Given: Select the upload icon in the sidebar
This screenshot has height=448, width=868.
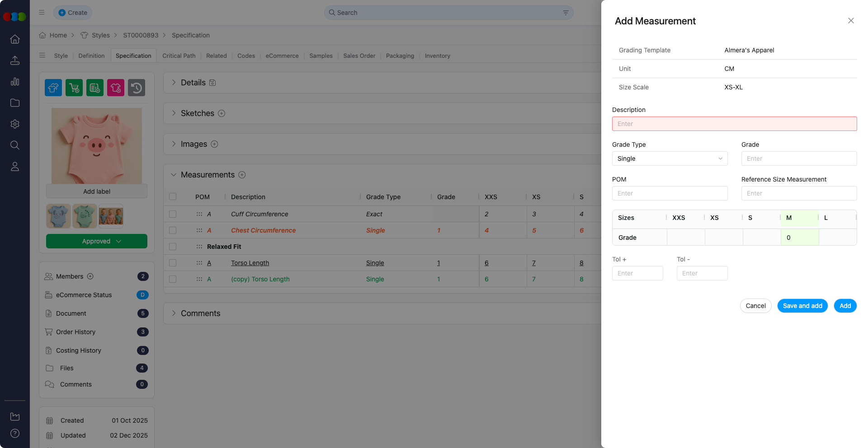Looking at the screenshot, I should point(15,61).
